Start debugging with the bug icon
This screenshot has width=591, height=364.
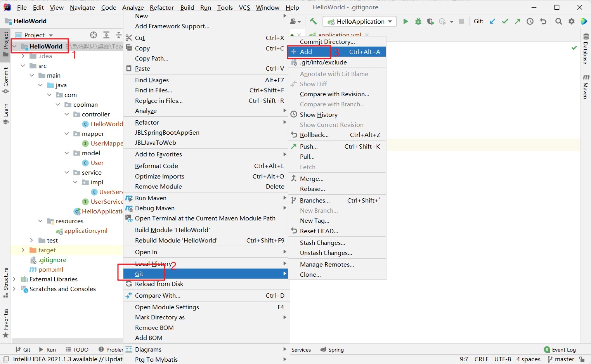(418, 21)
